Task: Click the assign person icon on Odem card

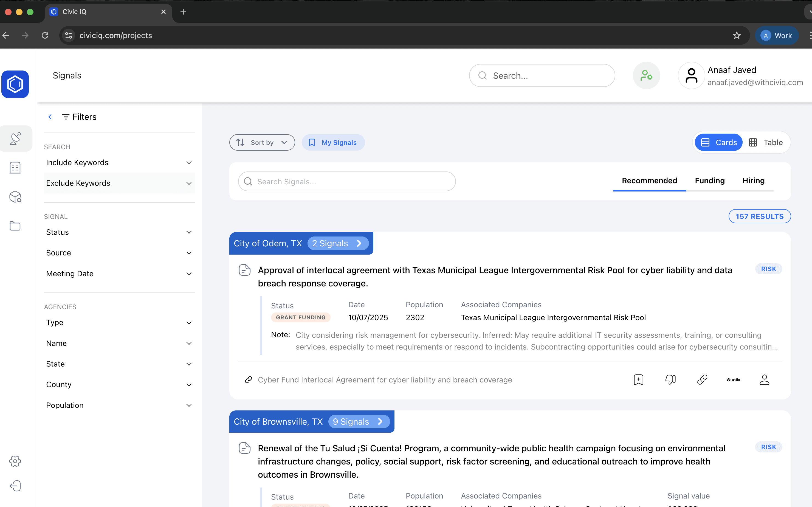Action: [764, 380]
